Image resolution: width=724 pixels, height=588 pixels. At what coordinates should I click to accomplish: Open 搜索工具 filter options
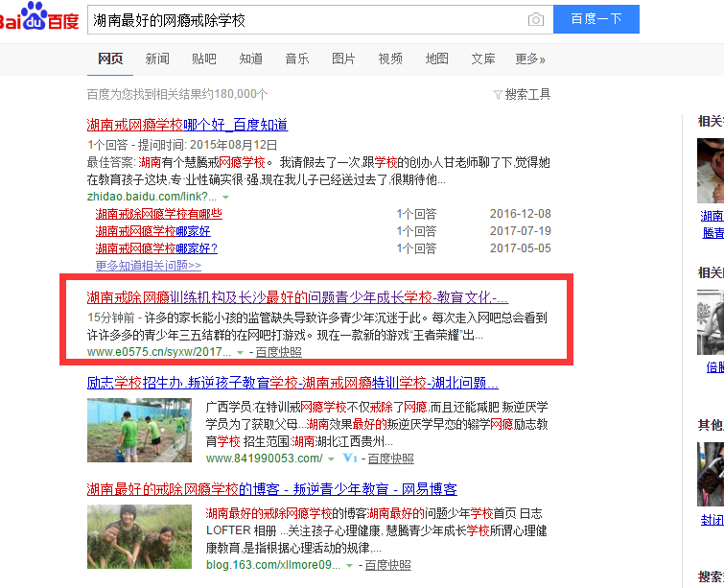pyautogui.click(x=522, y=94)
